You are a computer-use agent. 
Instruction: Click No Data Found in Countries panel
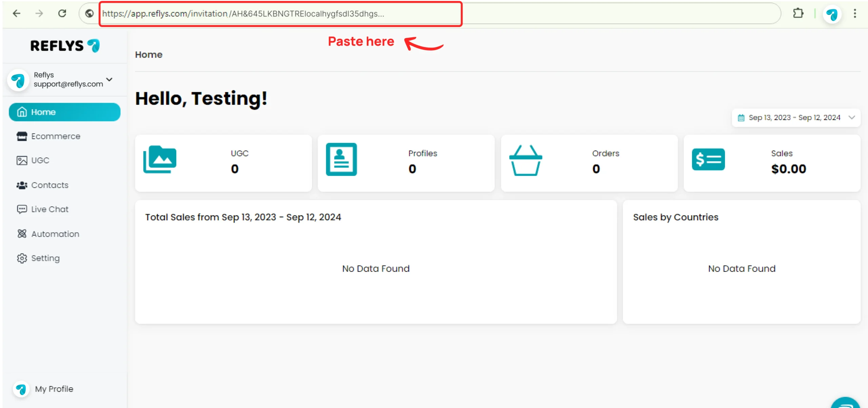click(742, 268)
